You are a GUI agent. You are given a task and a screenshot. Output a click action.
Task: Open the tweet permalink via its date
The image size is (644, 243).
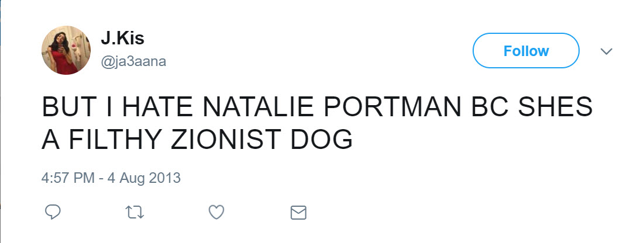pos(111,178)
